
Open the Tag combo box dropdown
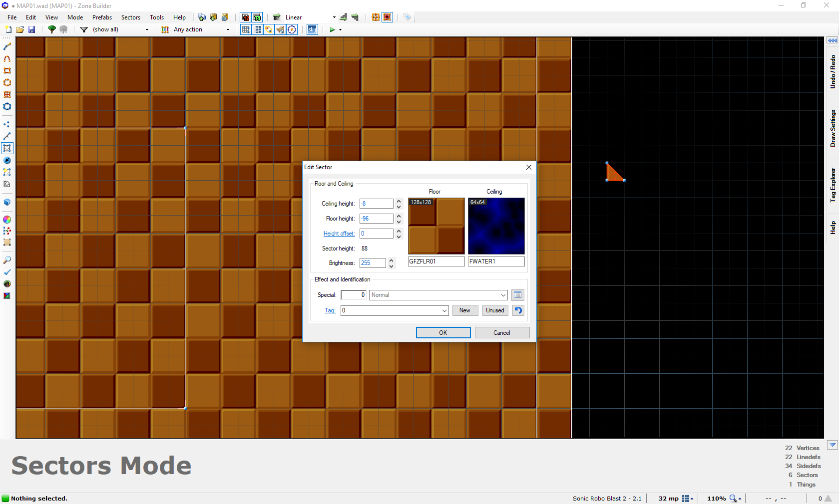pyautogui.click(x=444, y=310)
